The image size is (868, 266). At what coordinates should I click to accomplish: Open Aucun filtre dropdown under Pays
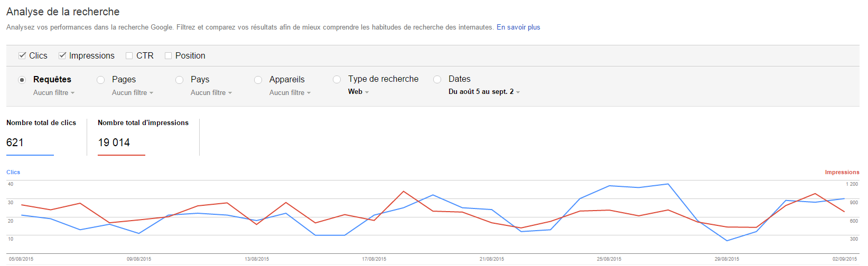point(211,92)
